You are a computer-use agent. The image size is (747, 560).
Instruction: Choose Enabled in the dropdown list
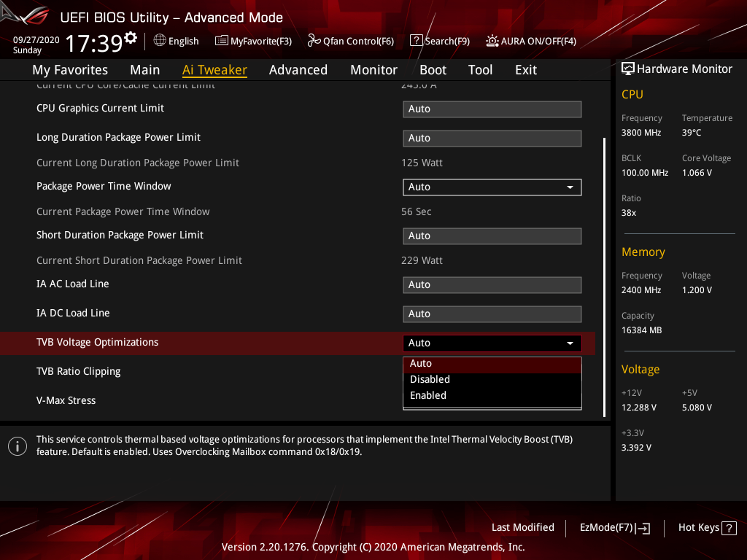click(492, 395)
